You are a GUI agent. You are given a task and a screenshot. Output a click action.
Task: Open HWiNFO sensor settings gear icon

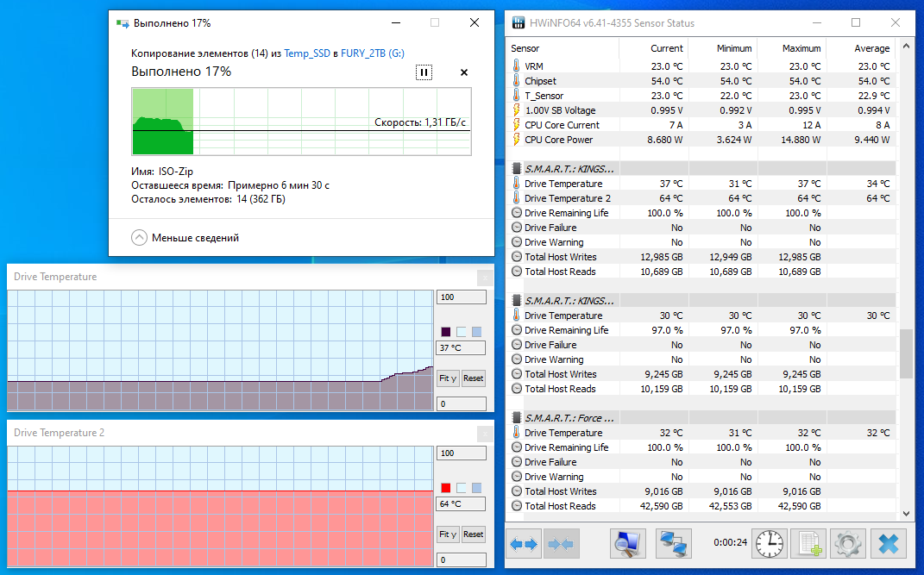[x=848, y=544]
